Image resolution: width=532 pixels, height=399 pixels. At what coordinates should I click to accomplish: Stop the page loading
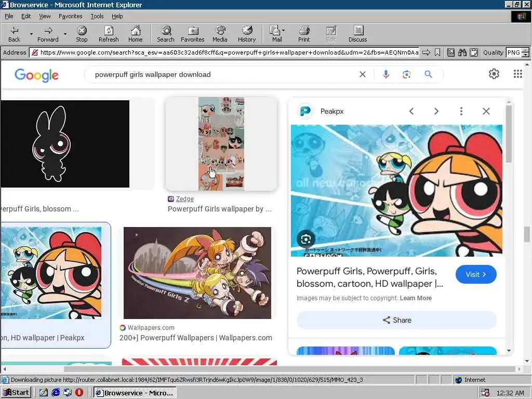click(82, 34)
